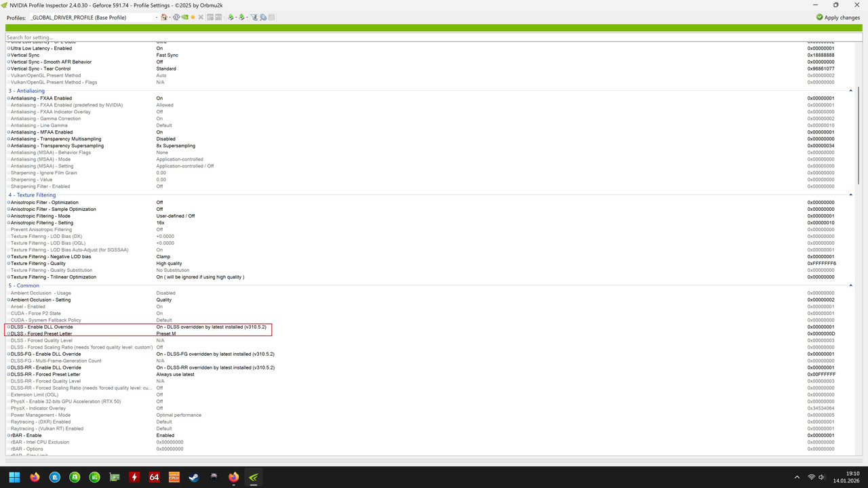
Task: Collapse the 4 - Texture Filtering section
Action: pyautogui.click(x=851, y=195)
